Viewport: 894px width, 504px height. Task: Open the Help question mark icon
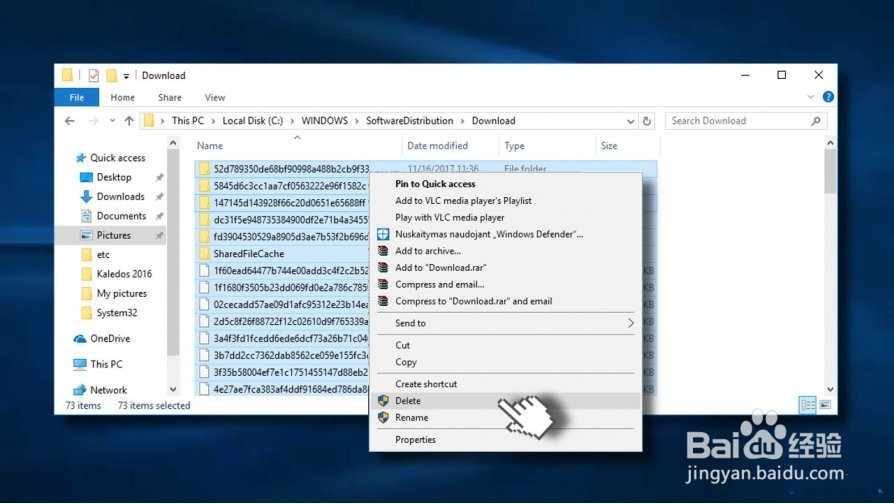[x=828, y=97]
